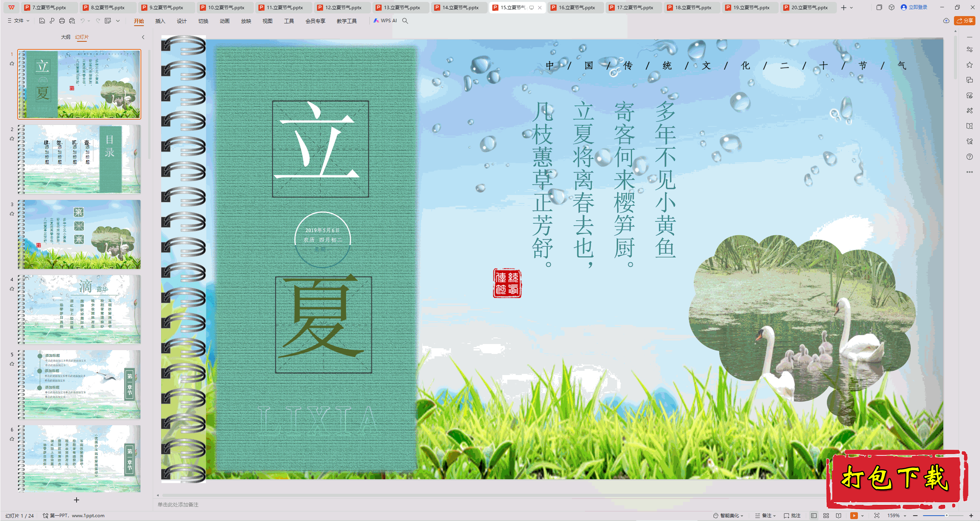Click the thumbnail panel vertical scrollbar
This screenshot has width=980, height=521.
149,104
